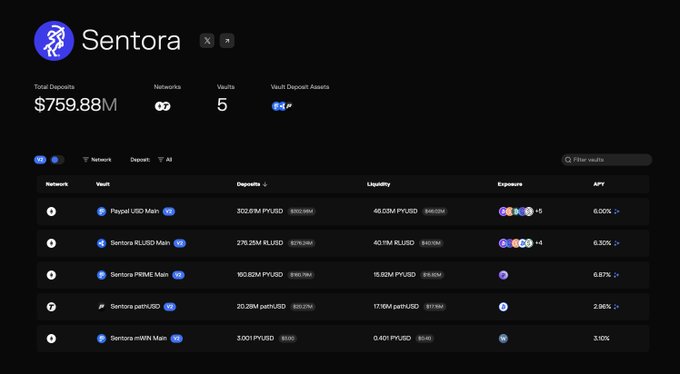Click the search magnifier icon
Image resolution: width=680 pixels, height=374 pixels.
[568, 160]
